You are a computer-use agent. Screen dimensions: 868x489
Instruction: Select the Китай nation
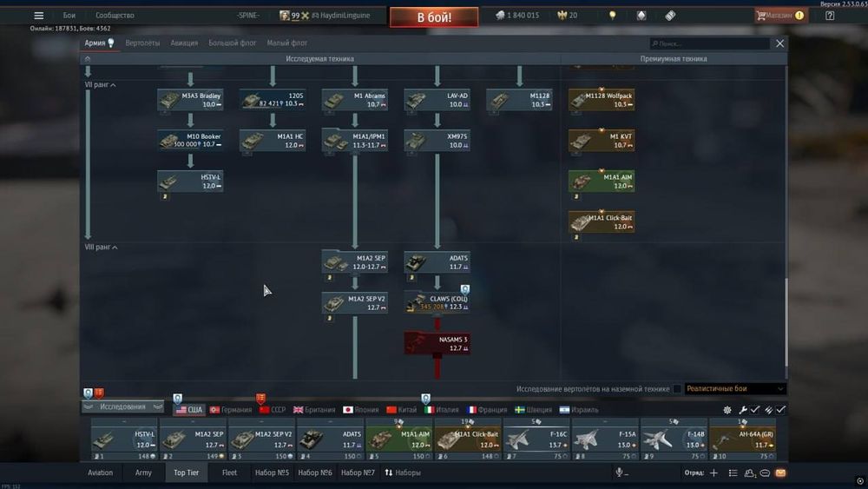(x=401, y=410)
